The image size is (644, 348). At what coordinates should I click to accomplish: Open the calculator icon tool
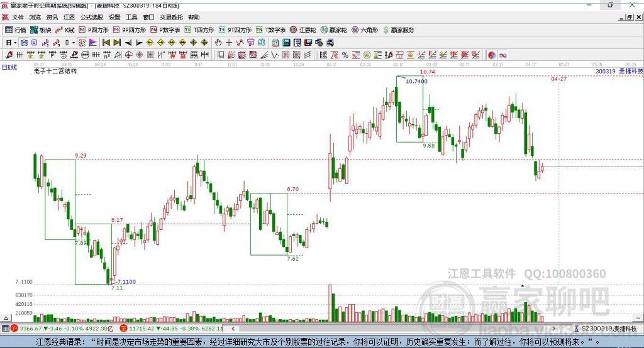tap(286, 42)
